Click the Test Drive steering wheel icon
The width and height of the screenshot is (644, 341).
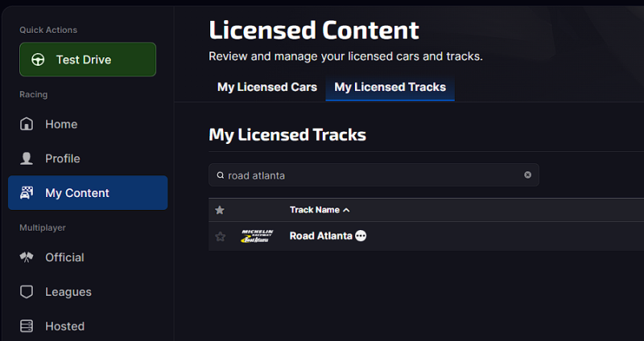(x=38, y=60)
